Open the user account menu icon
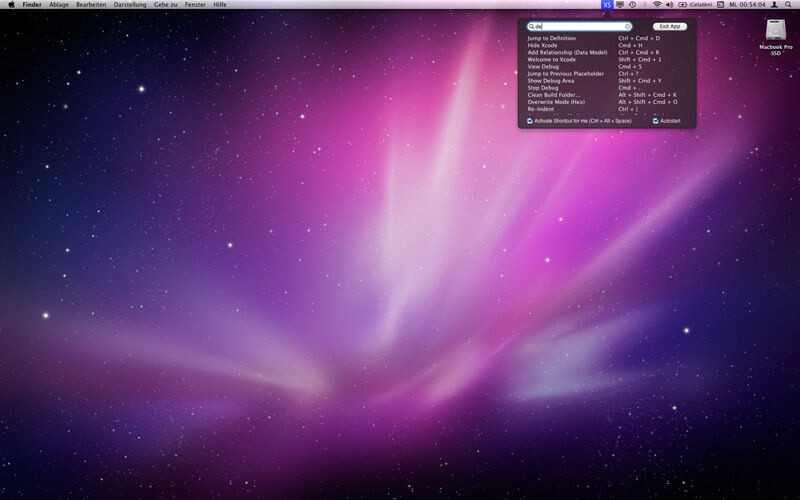The image size is (800, 500). (x=774, y=5)
